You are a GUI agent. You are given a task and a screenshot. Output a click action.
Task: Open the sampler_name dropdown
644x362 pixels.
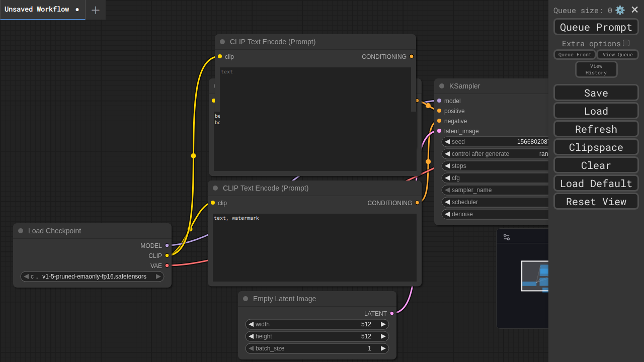496,190
